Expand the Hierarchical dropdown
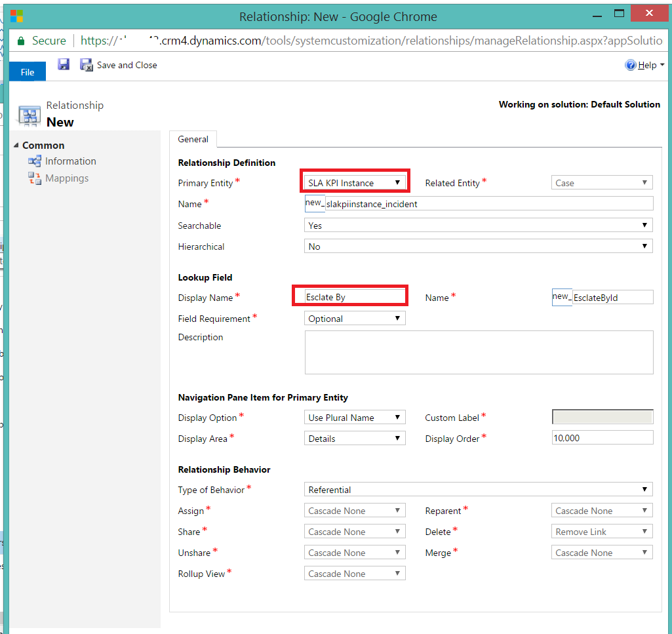Screen dimensions: 672x634 [x=479, y=247]
